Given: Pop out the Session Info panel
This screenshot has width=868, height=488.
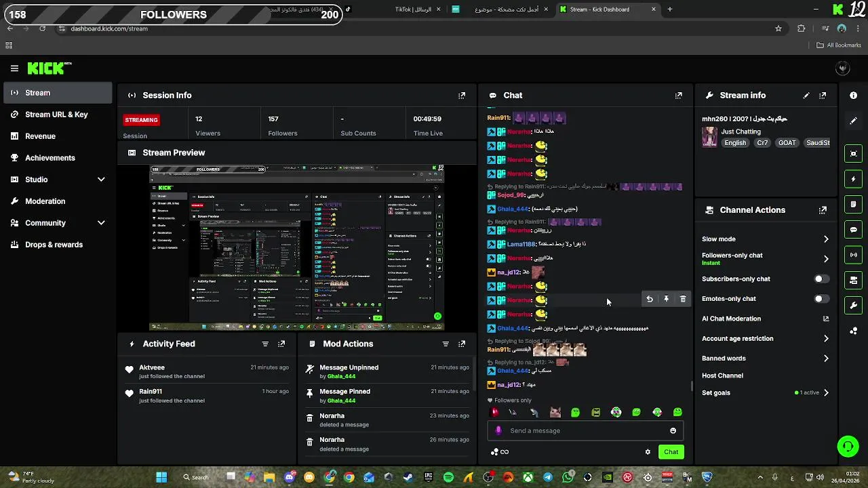Looking at the screenshot, I should tap(462, 96).
